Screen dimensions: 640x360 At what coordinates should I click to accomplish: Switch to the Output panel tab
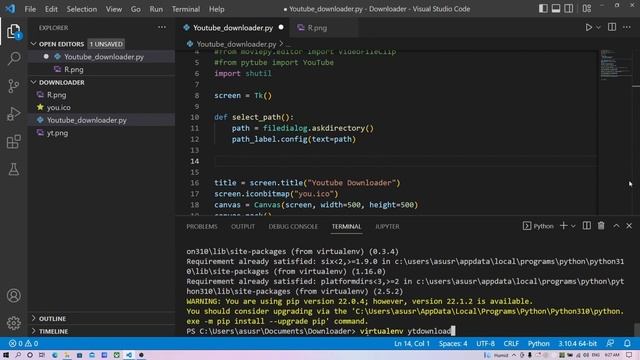[x=242, y=227]
